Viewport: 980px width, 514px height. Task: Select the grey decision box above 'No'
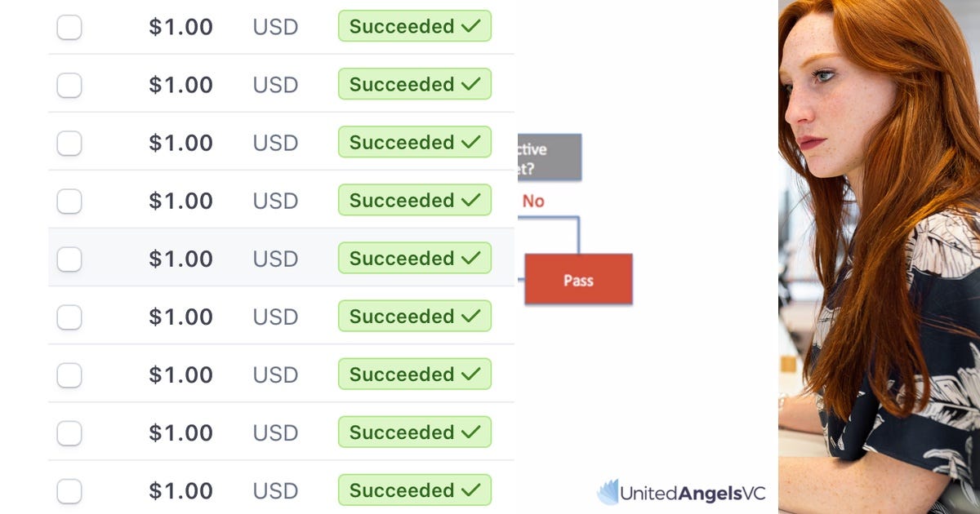550,157
